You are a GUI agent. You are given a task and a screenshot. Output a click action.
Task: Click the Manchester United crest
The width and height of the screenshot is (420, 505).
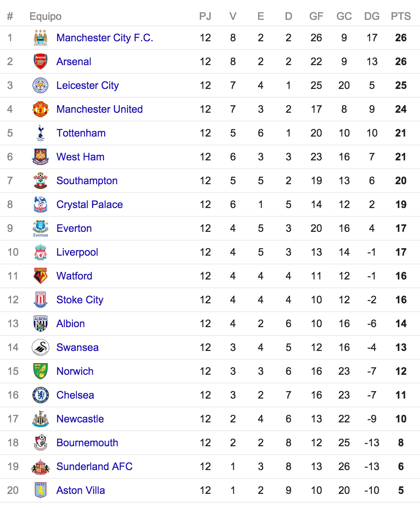(x=40, y=109)
